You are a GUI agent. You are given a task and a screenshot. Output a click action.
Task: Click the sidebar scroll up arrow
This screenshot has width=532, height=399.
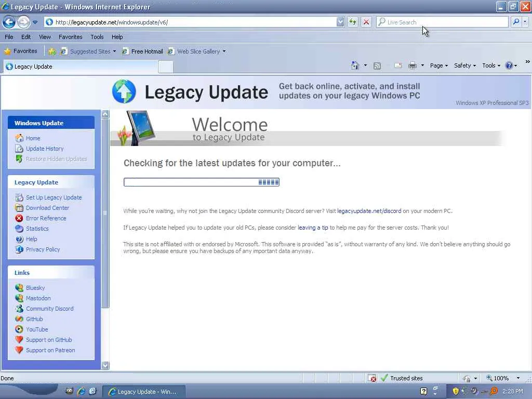pos(105,114)
